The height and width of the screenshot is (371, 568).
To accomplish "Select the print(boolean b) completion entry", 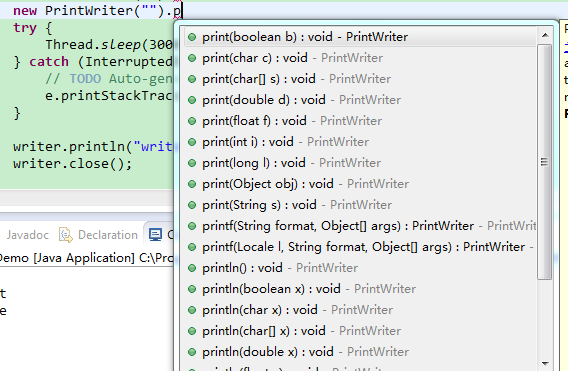I will point(360,37).
